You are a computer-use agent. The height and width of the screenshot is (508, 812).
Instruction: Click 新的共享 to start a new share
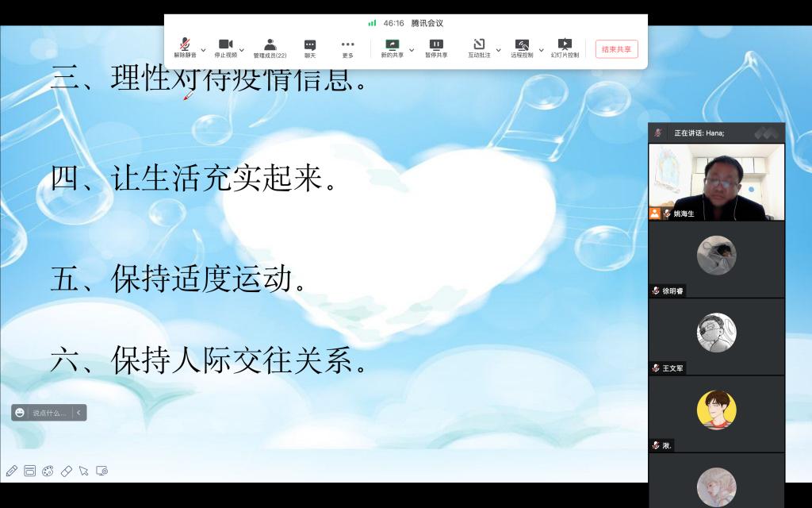(392, 45)
